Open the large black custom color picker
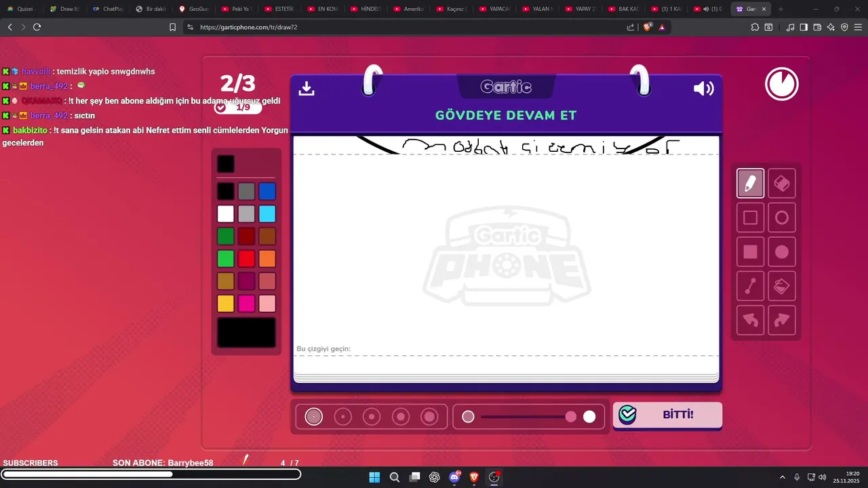This screenshot has height=488, width=868. tap(246, 333)
